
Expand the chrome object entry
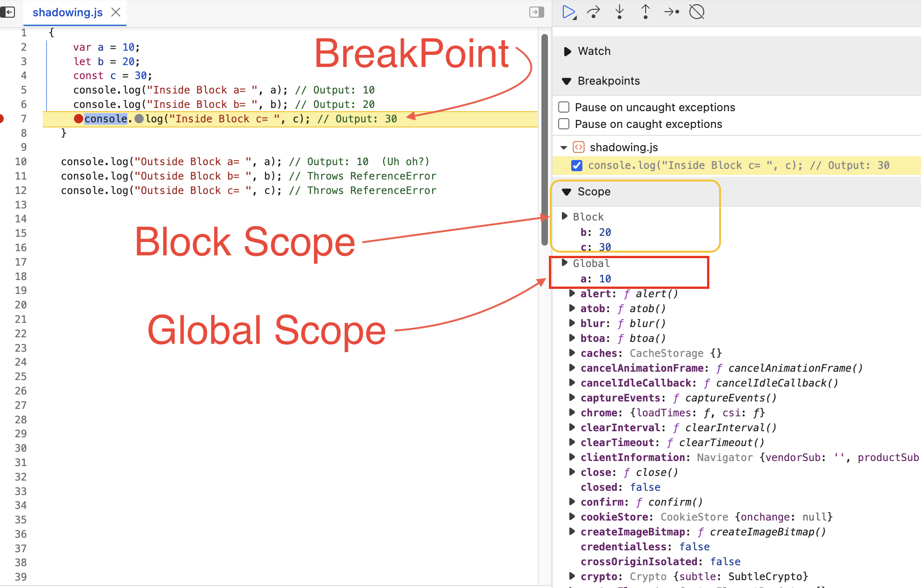point(572,412)
